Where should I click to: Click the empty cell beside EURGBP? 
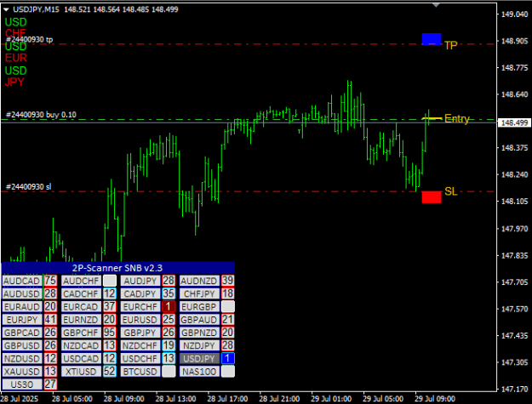[x=227, y=306]
